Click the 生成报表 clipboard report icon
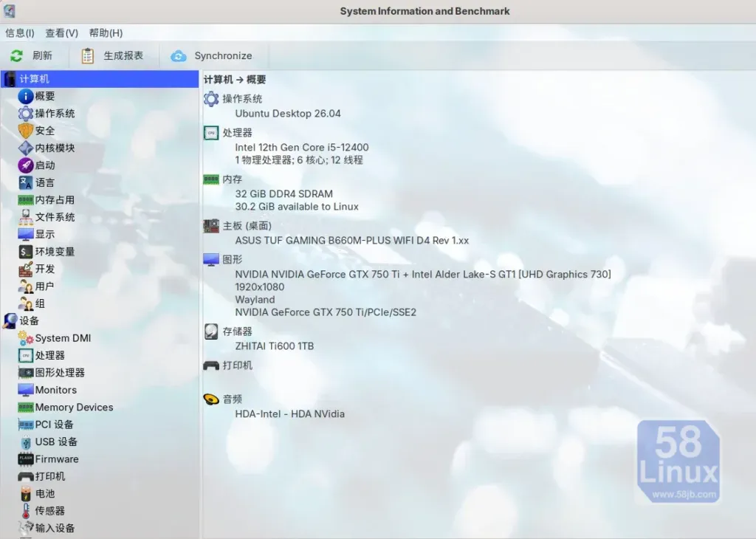 point(87,56)
